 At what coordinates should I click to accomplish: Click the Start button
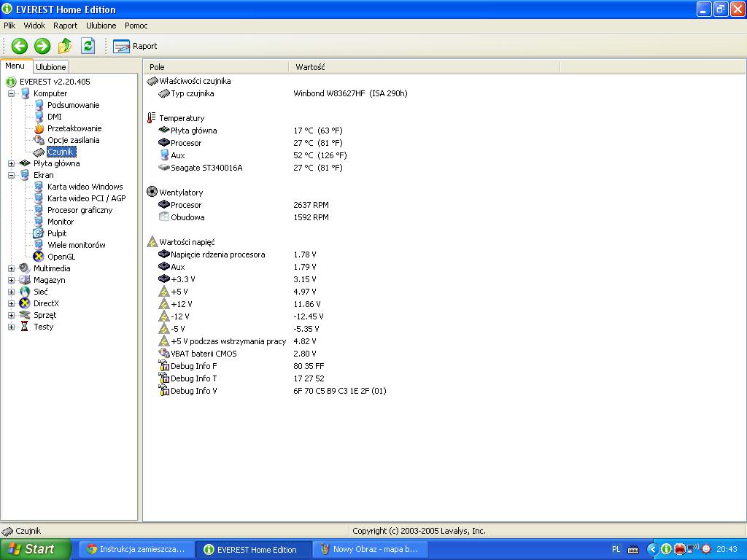click(35, 550)
